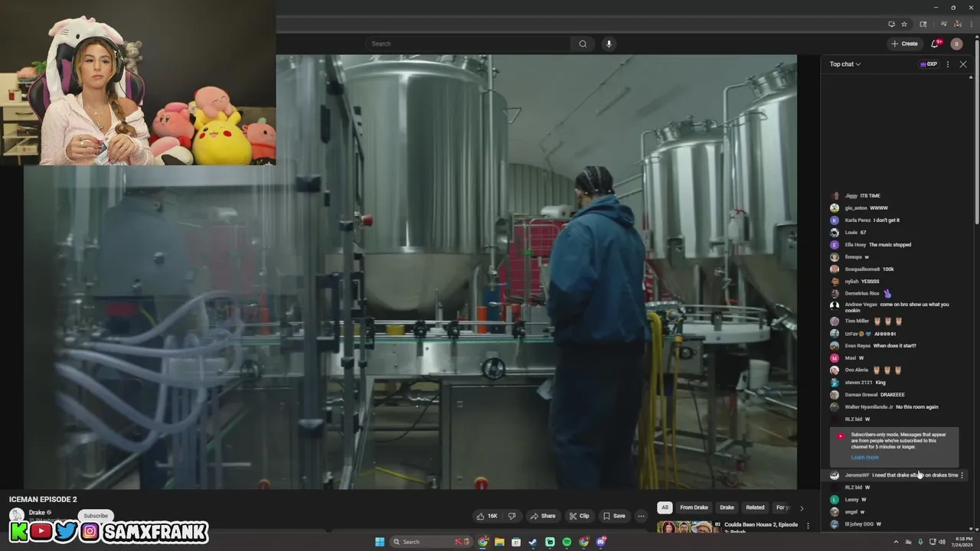The width and height of the screenshot is (980, 551).
Task: Select the From Drake filter chip
Action: click(694, 507)
